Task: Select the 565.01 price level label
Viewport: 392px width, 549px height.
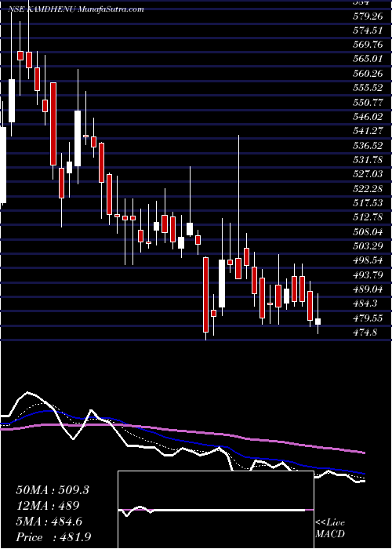Action: [368, 59]
